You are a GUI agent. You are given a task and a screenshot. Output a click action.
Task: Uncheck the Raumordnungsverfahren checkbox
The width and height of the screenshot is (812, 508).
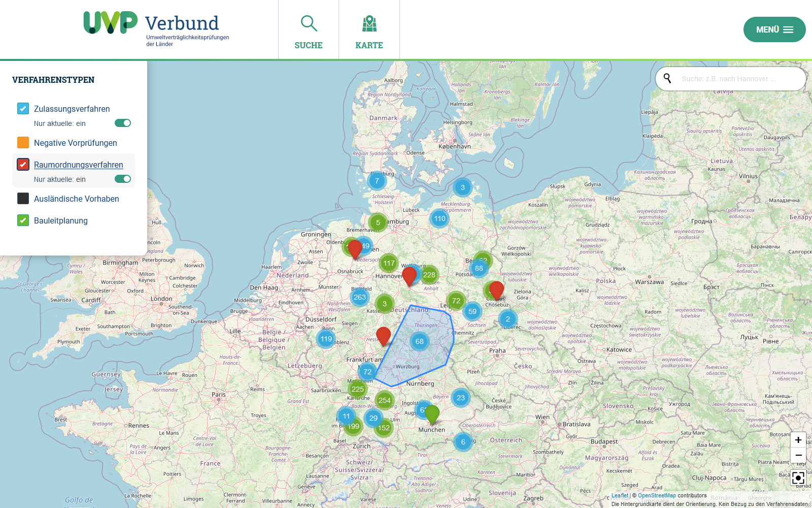23,165
